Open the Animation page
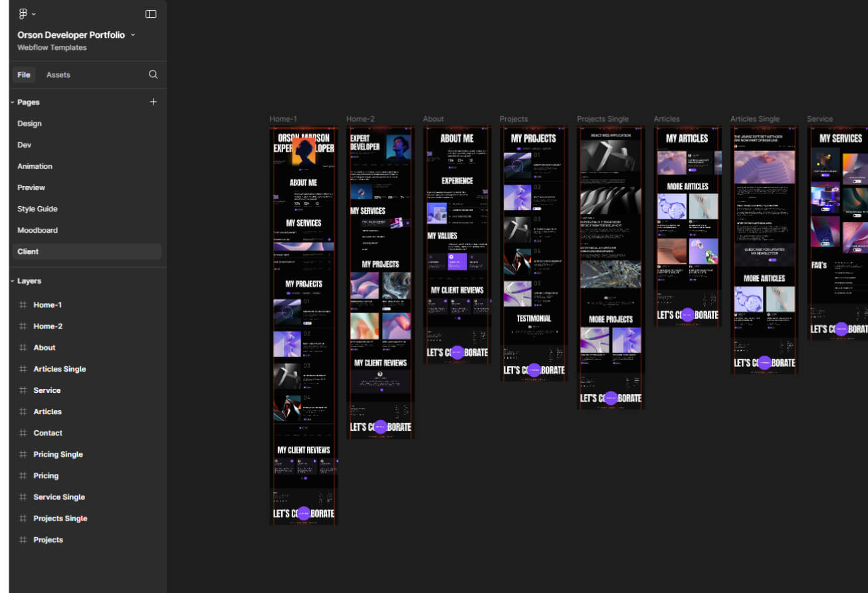 point(35,166)
